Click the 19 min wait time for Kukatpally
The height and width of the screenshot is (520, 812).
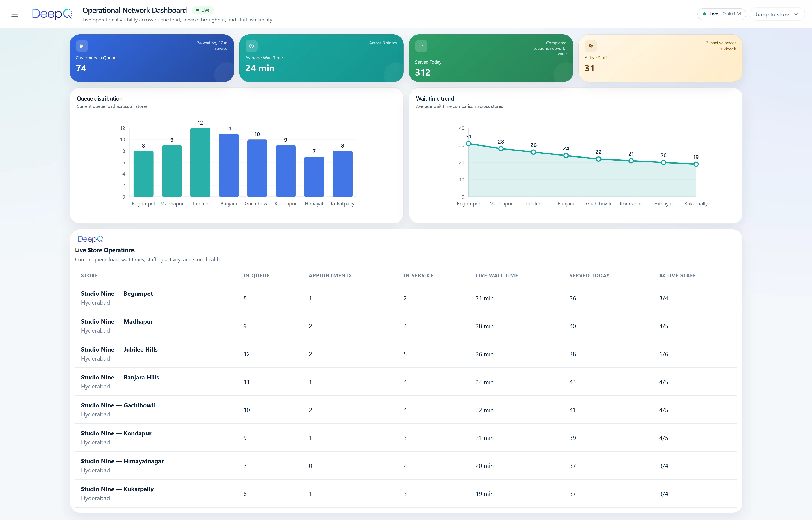[484, 494]
